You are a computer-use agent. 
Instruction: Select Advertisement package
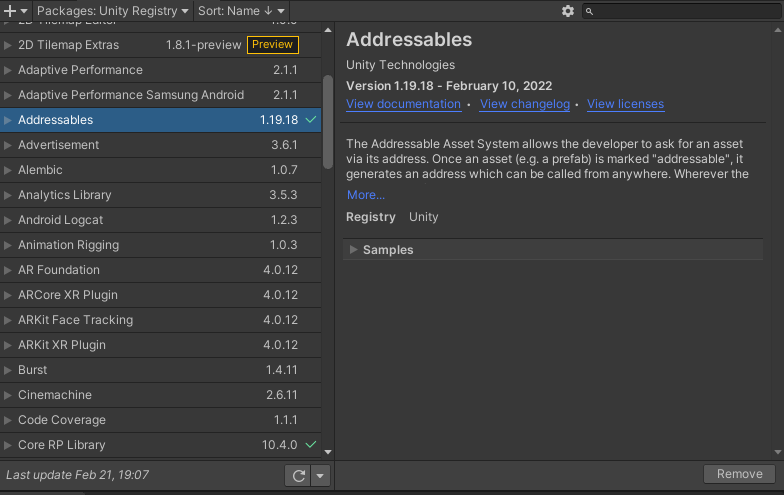[160, 145]
